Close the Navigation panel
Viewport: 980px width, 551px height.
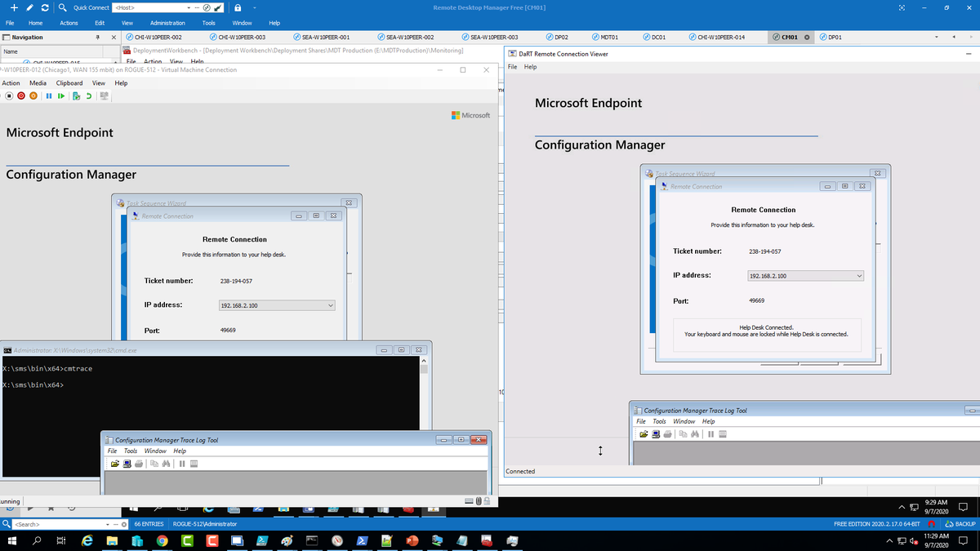[114, 38]
